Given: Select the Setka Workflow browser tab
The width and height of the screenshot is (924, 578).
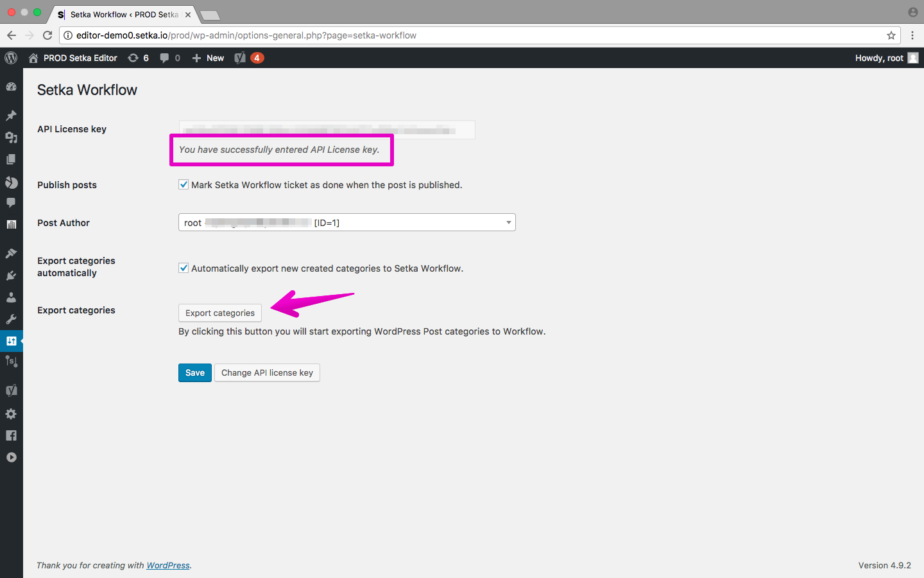Looking at the screenshot, I should [x=123, y=14].
